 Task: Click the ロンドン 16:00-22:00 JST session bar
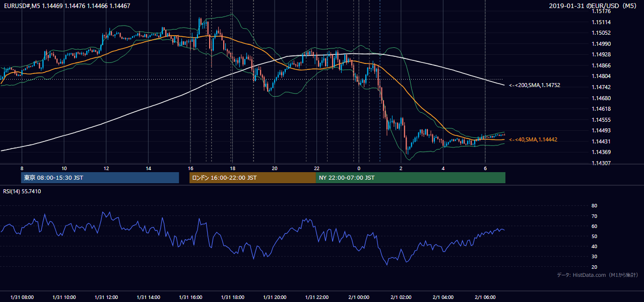pos(252,178)
